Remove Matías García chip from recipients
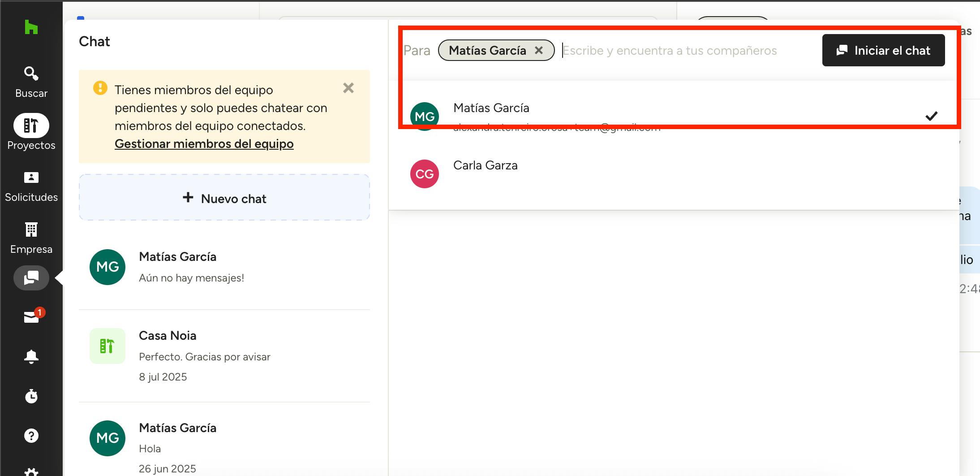 pyautogui.click(x=539, y=51)
